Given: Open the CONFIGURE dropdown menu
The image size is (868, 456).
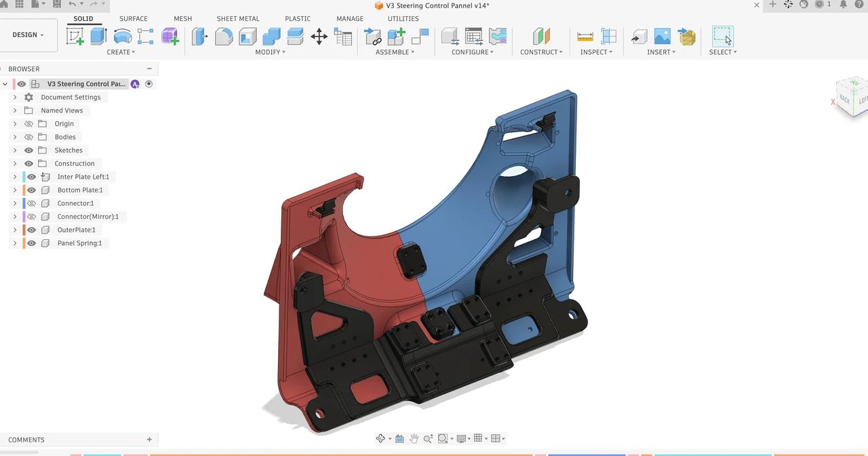Looking at the screenshot, I should click(x=473, y=52).
